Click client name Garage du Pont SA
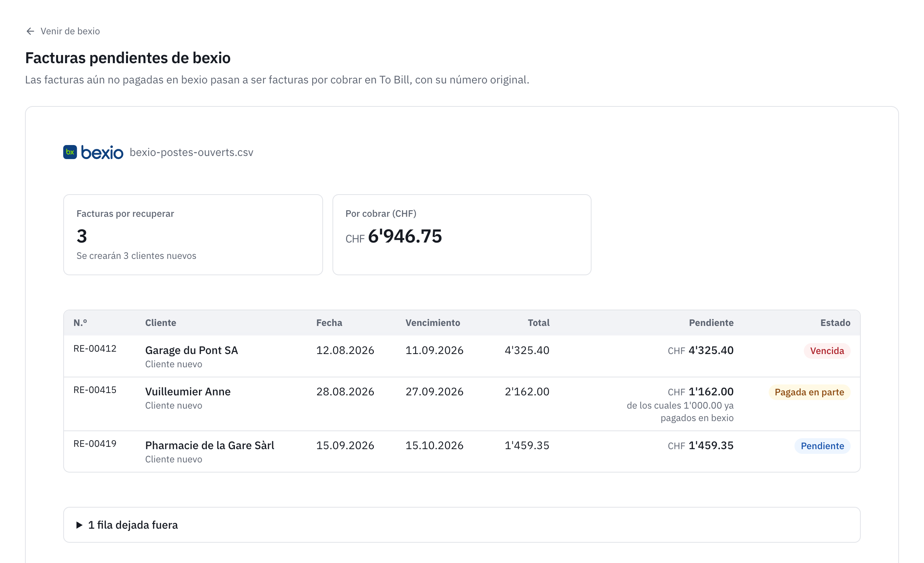This screenshot has width=924, height=563. 192,350
